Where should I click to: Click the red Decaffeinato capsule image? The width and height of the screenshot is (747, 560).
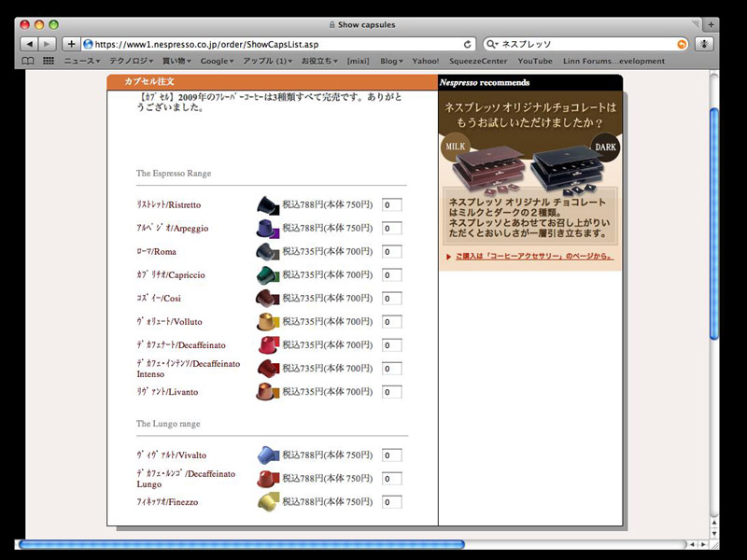coord(269,344)
